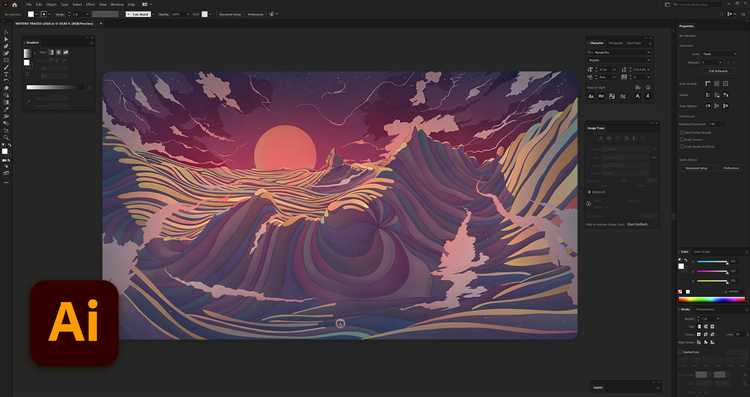Select the Rectangle tool in toolbar
Image resolution: width=750 pixels, height=397 pixels.
pos(6,60)
